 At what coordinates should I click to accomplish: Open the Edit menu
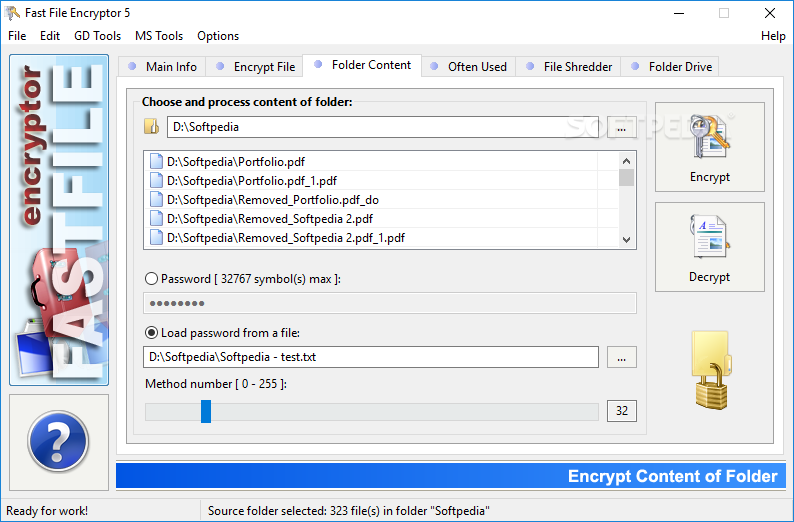50,36
